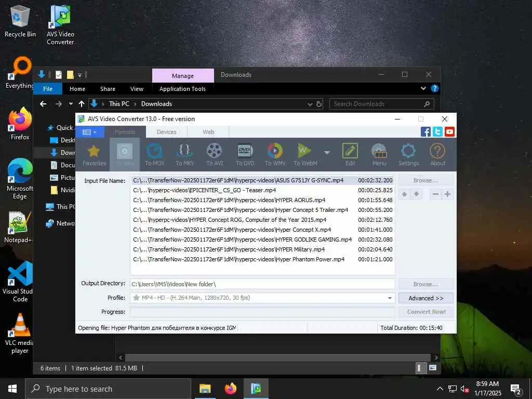Go back in Explorer navigation
532x399 pixels.
click(x=43, y=104)
